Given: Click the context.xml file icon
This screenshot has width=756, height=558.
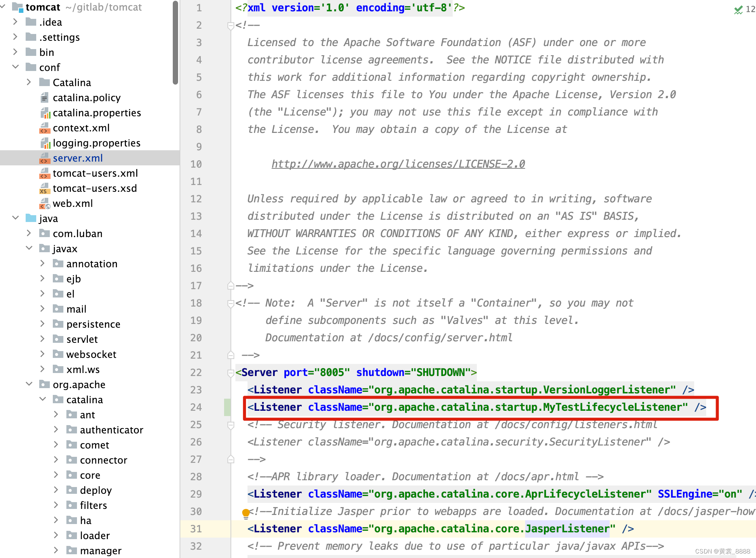Looking at the screenshot, I should [x=45, y=128].
